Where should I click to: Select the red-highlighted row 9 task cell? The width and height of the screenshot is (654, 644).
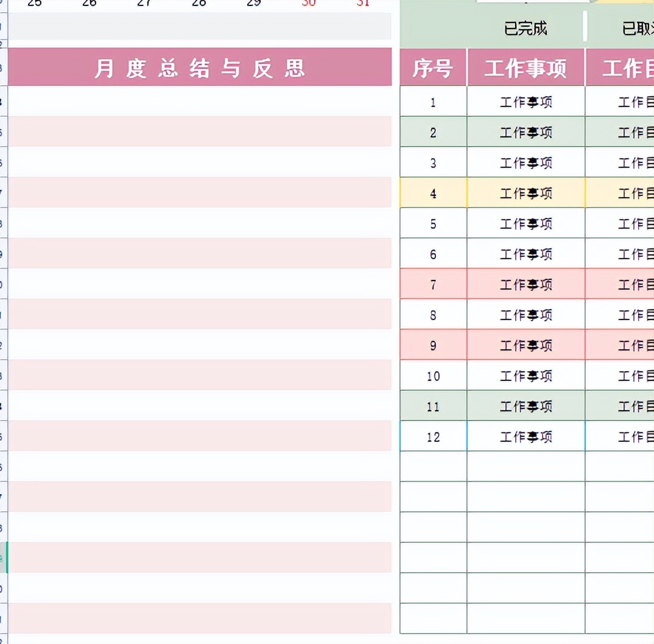click(526, 345)
